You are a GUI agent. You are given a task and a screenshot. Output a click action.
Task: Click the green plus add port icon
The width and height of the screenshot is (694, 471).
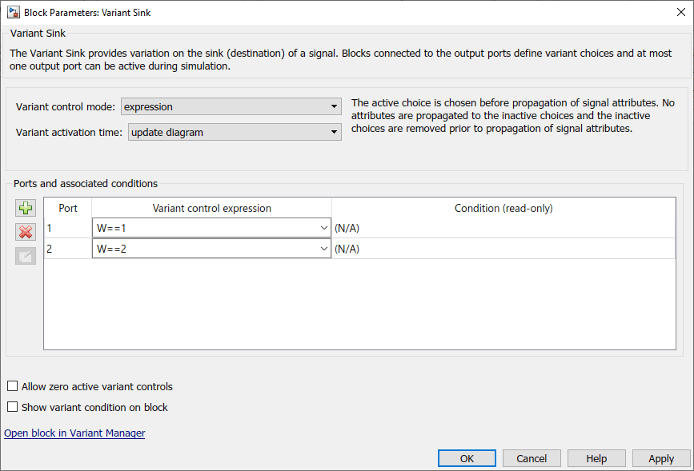[x=25, y=208]
